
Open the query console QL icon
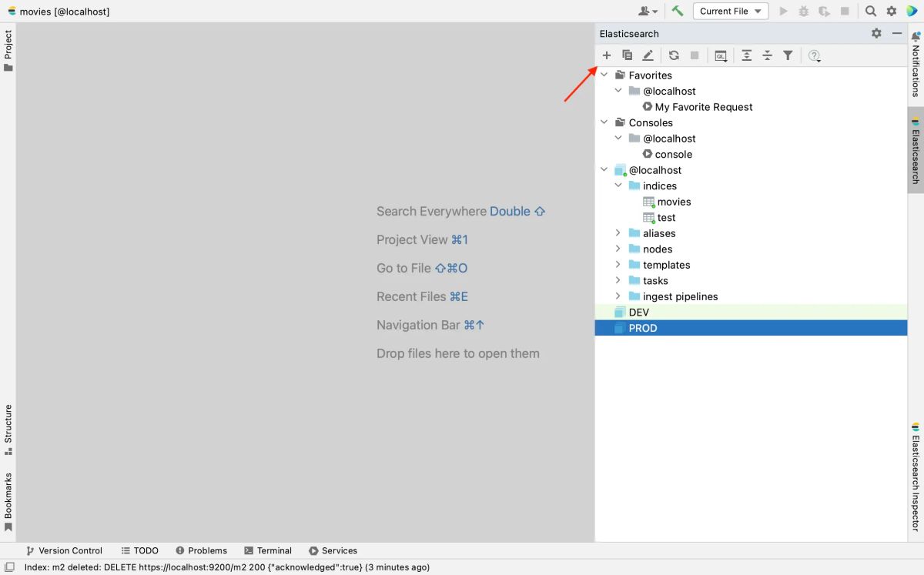721,55
